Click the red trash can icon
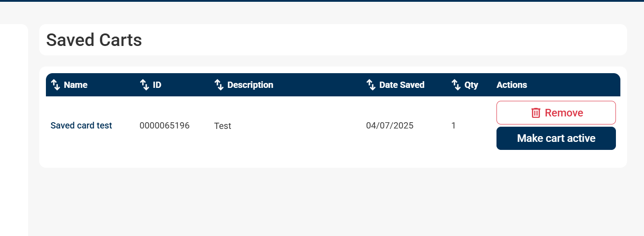This screenshot has height=236, width=644. pos(536,113)
